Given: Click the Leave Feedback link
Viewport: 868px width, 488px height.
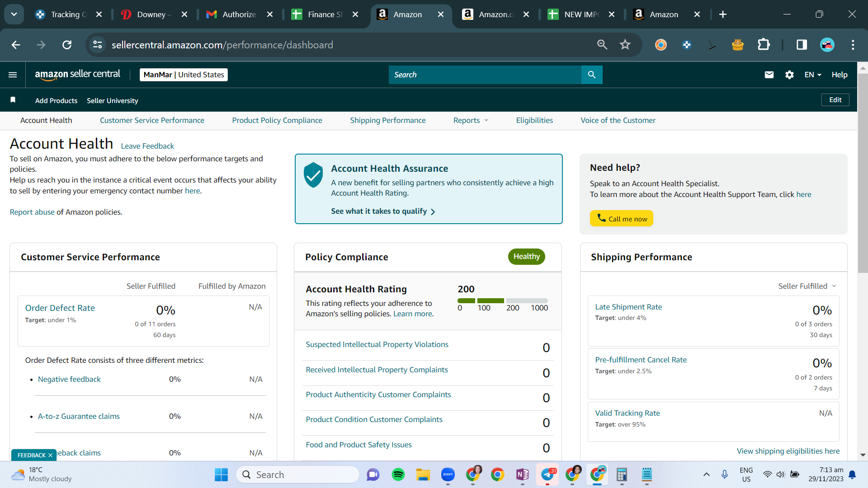Looking at the screenshot, I should (147, 146).
